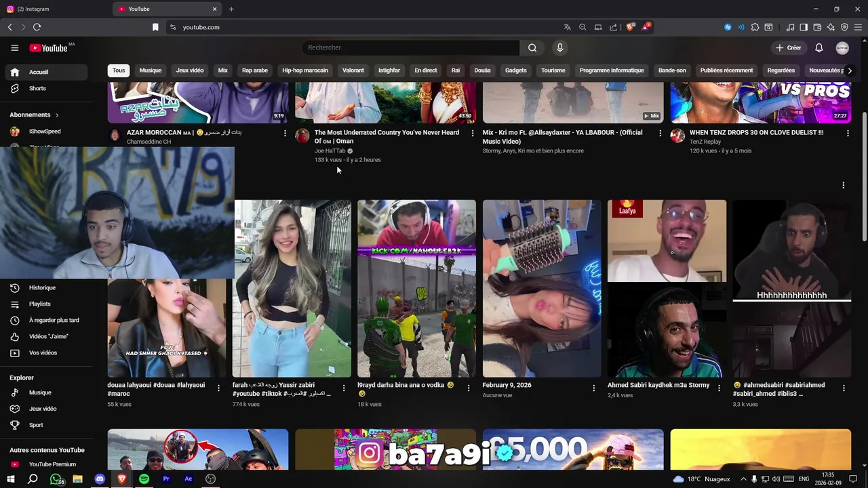The height and width of the screenshot is (488, 868).
Task: Open Premiere Pro from the taskbar
Action: 166,479
